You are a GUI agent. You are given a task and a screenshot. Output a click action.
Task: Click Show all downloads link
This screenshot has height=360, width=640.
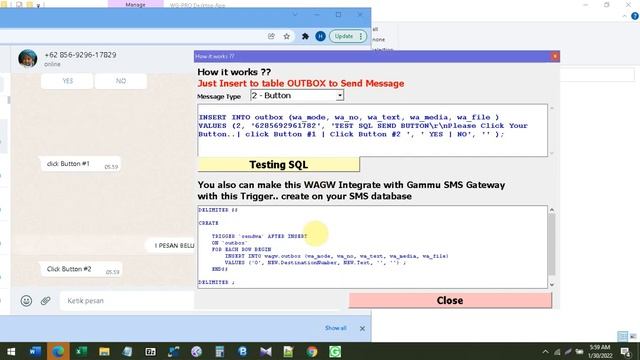336,328
